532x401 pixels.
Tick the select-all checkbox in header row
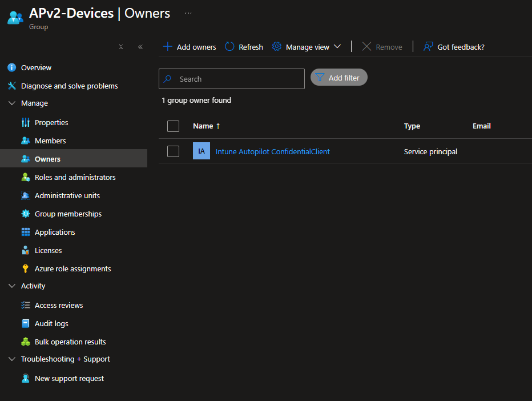[x=174, y=126]
